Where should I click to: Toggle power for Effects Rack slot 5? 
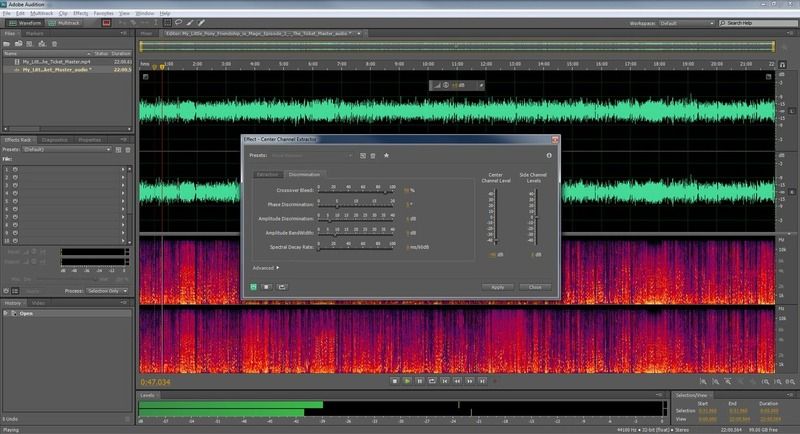(x=15, y=201)
